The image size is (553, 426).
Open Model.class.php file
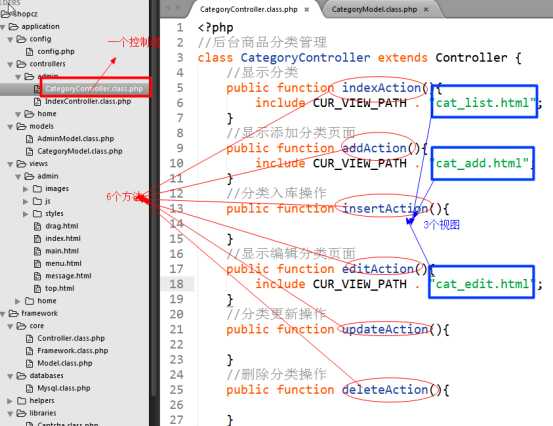click(65, 363)
